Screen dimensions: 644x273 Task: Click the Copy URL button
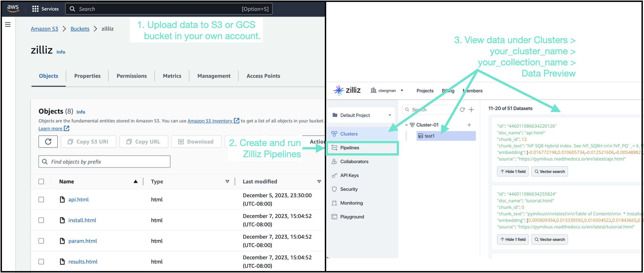(144, 142)
